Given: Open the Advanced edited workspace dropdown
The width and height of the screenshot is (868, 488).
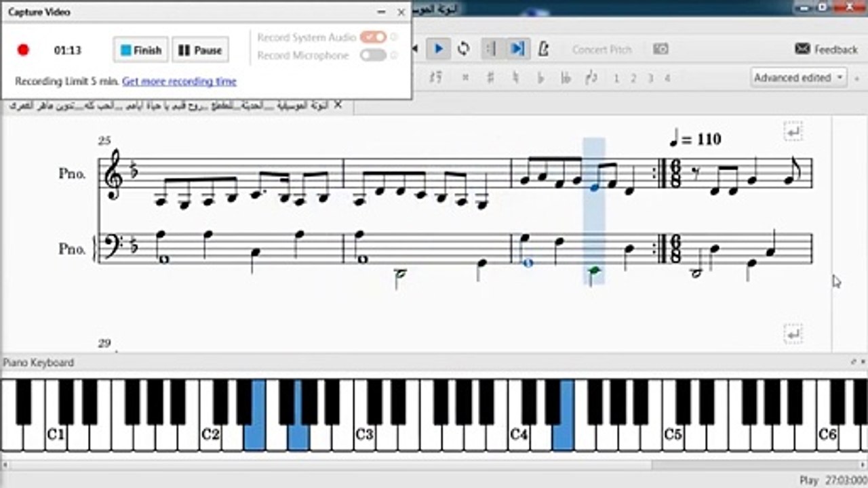Looking at the screenshot, I should pos(799,77).
